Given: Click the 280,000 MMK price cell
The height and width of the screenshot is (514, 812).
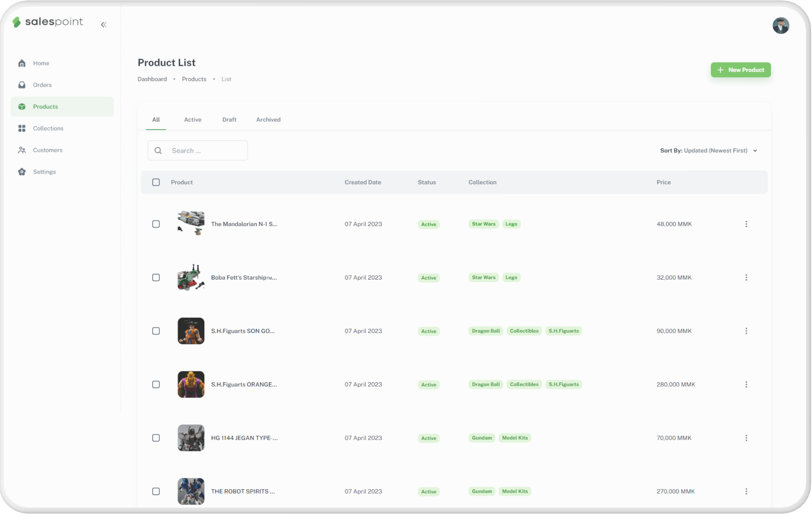Looking at the screenshot, I should [x=676, y=385].
